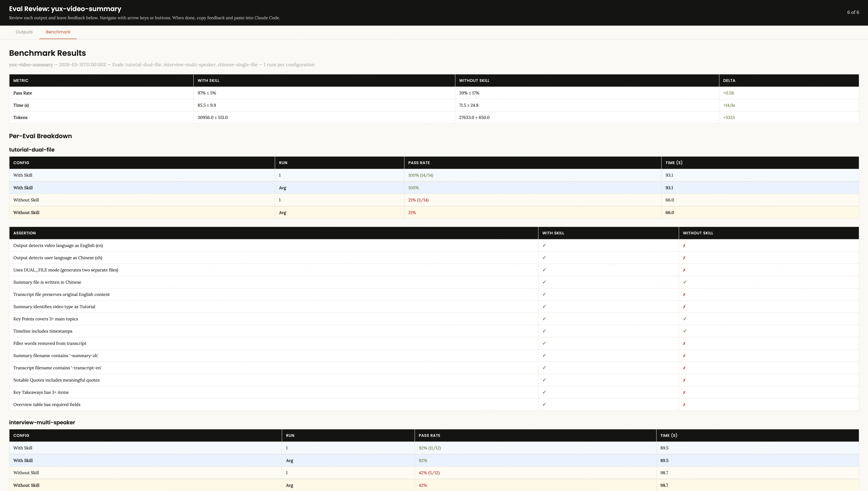Click the '100% (14/14)' pass rate value
Viewport: 868px width, 491px height.
(x=420, y=175)
